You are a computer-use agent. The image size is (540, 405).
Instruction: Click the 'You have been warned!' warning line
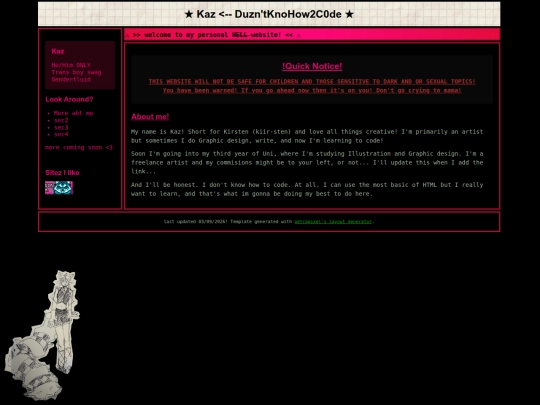pos(312,91)
